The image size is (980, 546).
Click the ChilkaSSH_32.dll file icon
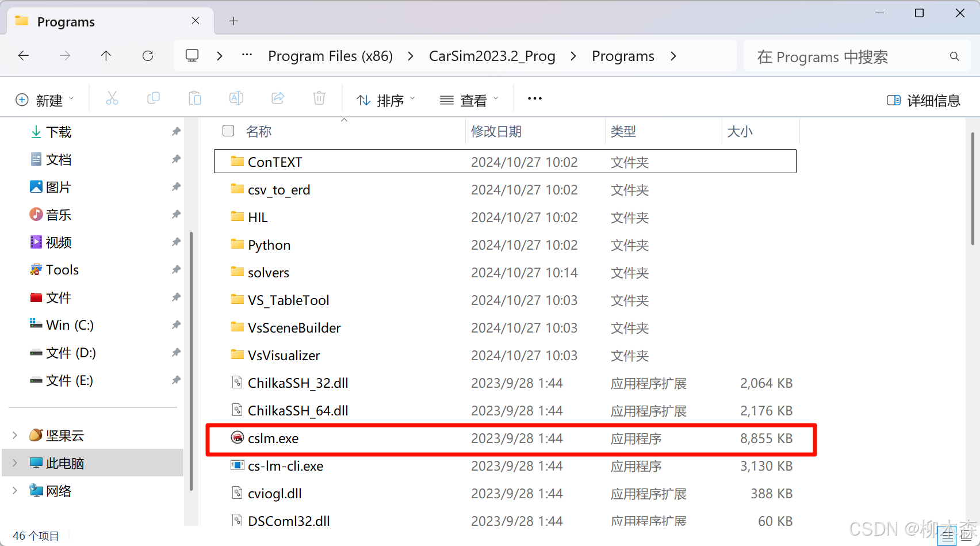click(x=238, y=383)
